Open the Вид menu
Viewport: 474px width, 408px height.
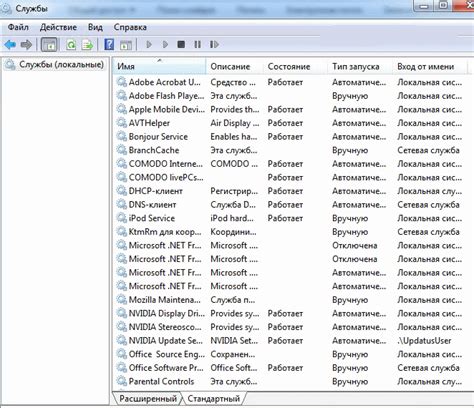click(95, 27)
